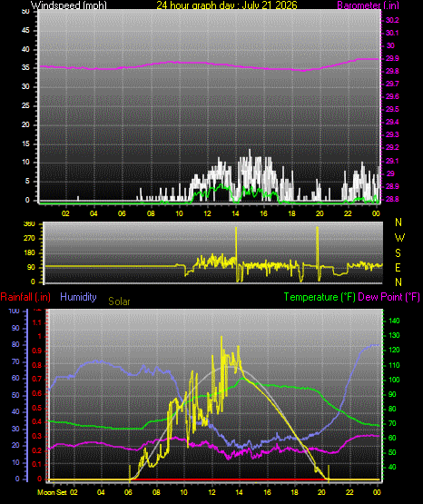Click the Rainfall (in) legend label
The width and height of the screenshot is (423, 504).
pyautogui.click(x=25, y=297)
